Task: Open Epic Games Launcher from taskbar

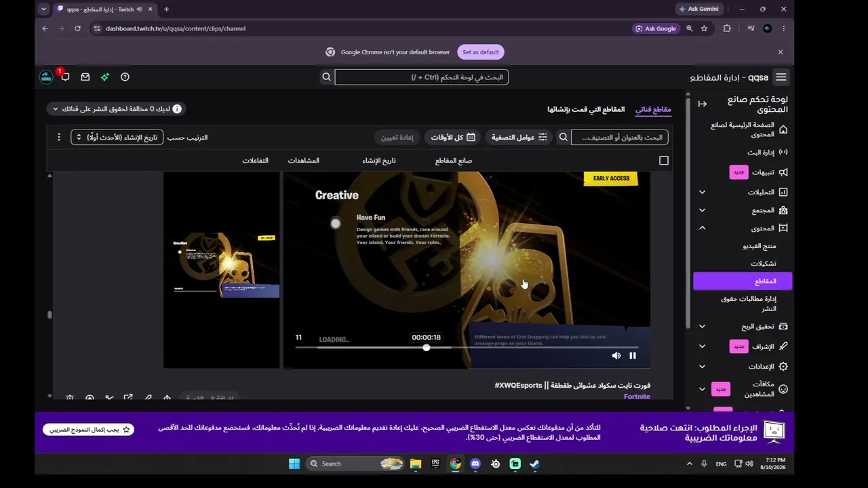Action: (435, 464)
